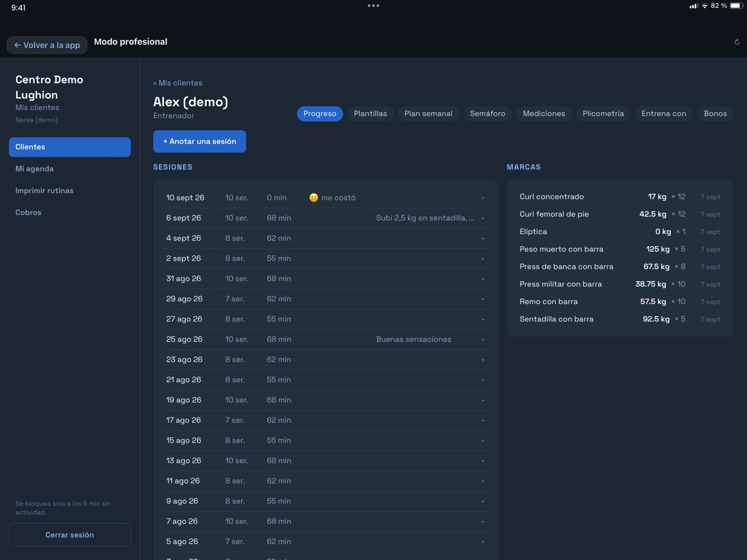Click Volver a la app button
The image size is (747, 560).
tap(47, 45)
